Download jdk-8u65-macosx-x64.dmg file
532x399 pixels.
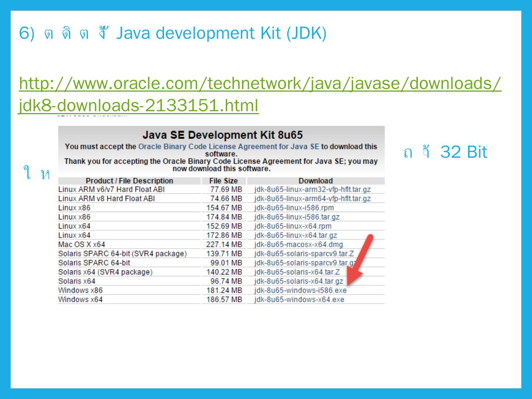(299, 245)
